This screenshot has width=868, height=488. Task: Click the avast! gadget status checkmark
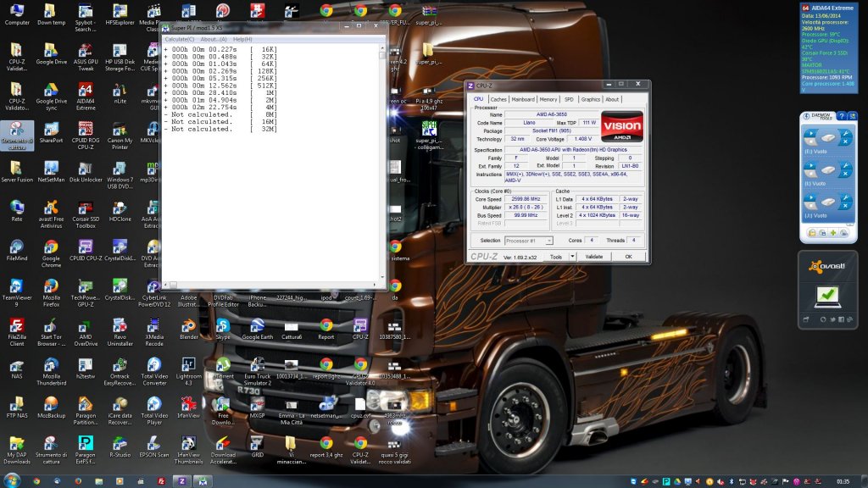[827, 296]
